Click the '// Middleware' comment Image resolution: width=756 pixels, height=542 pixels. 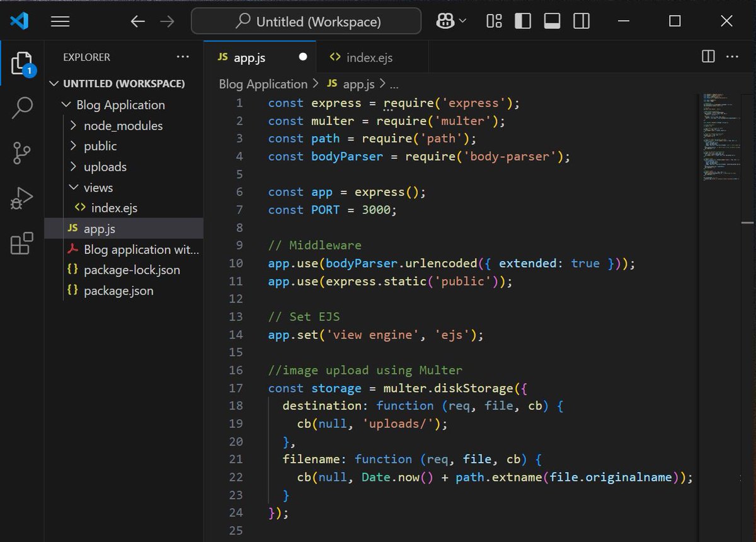[x=315, y=245]
